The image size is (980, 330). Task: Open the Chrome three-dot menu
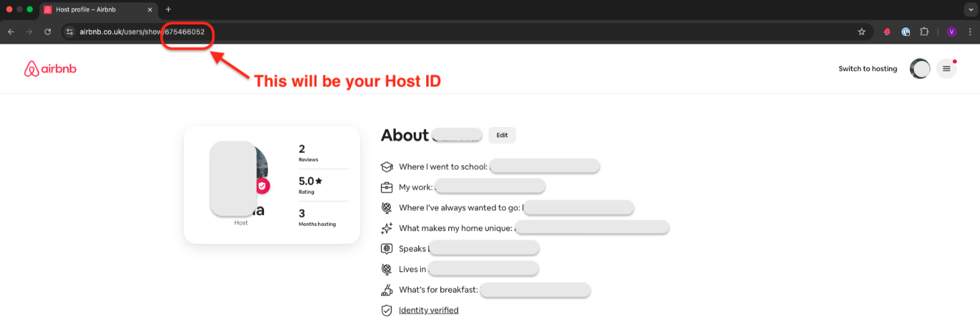point(970,31)
